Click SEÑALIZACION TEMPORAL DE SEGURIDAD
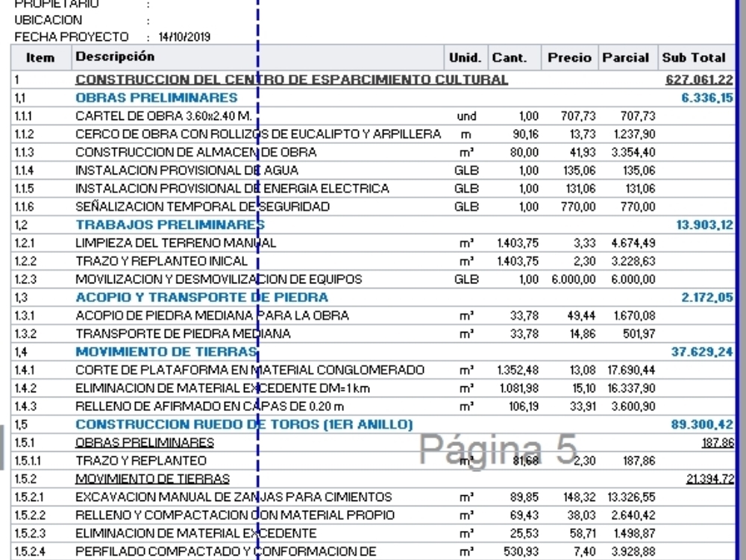The height and width of the screenshot is (560, 746). [202, 207]
